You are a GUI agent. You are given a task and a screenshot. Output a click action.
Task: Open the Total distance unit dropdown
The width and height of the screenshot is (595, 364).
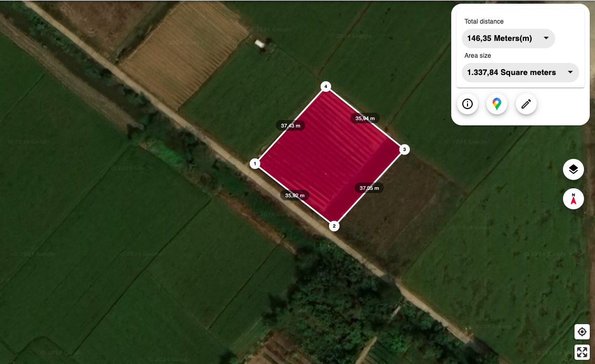(x=508, y=38)
